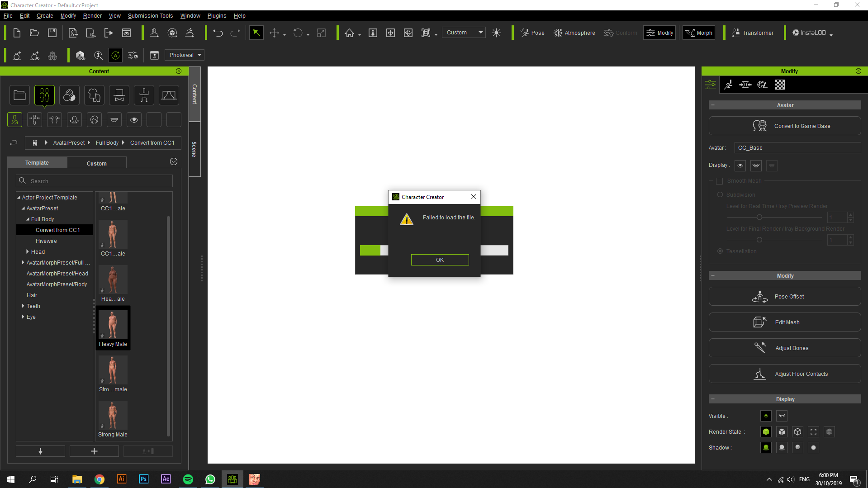
Task: Open the Photoreal render mode dropdown
Action: tap(185, 55)
